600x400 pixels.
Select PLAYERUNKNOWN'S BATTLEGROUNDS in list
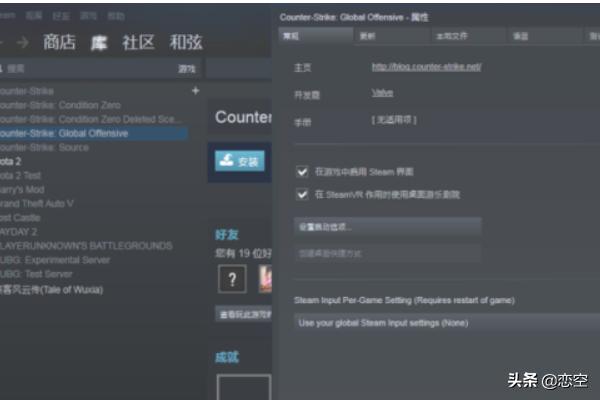coord(86,246)
